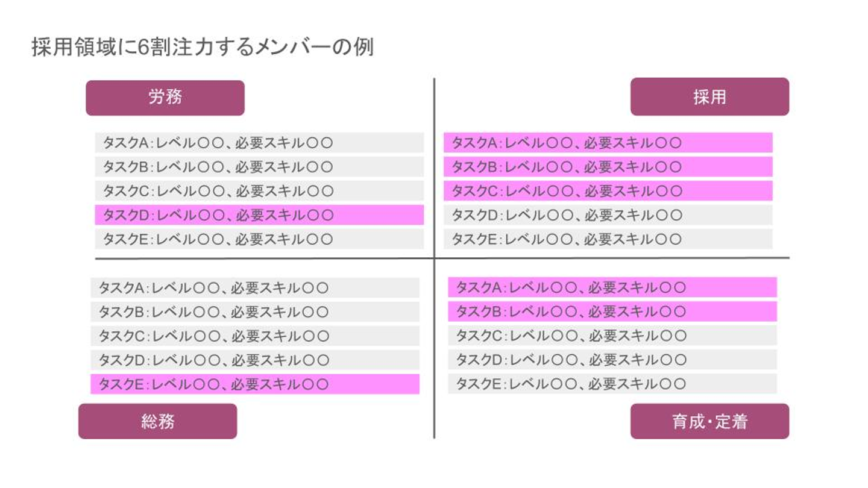Click タスクE row in the 労務 quadrant
This screenshot has height=488, width=868.
click(259, 239)
